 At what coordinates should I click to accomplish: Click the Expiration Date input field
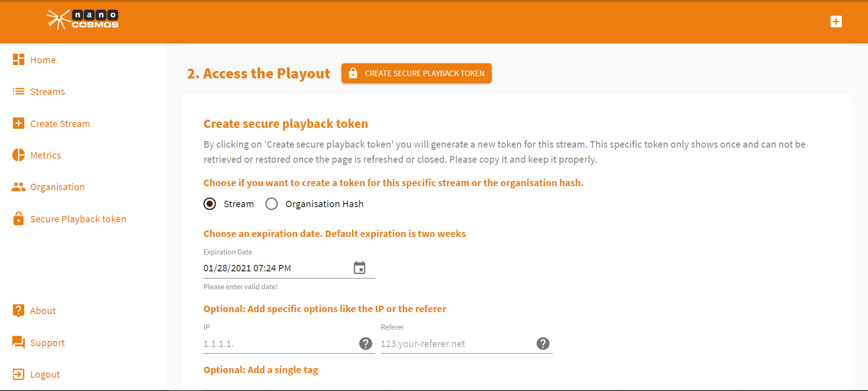tap(275, 268)
